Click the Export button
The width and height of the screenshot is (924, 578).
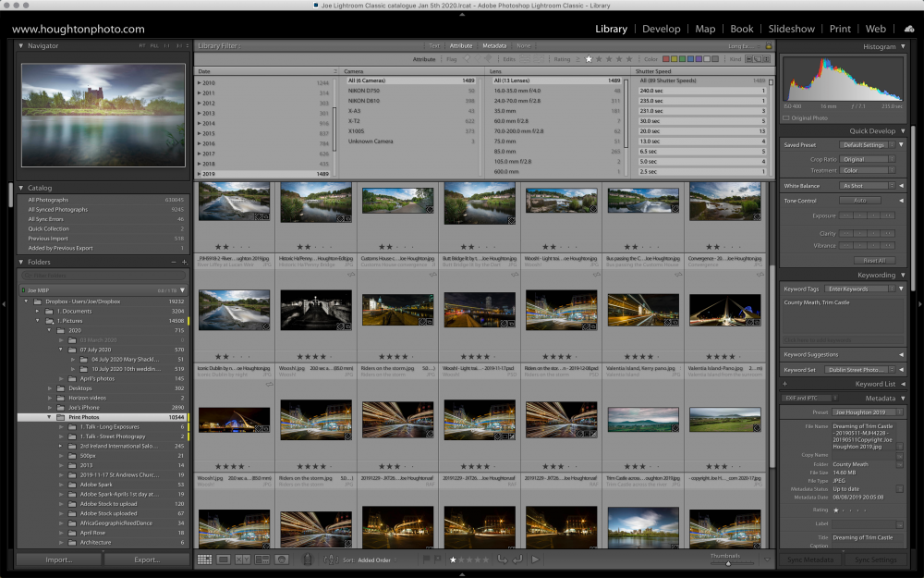pos(147,560)
